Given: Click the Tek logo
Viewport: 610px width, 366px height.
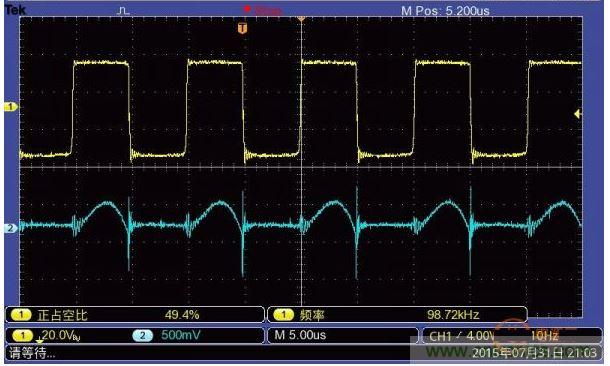Looking at the screenshot, I should click(x=16, y=10).
